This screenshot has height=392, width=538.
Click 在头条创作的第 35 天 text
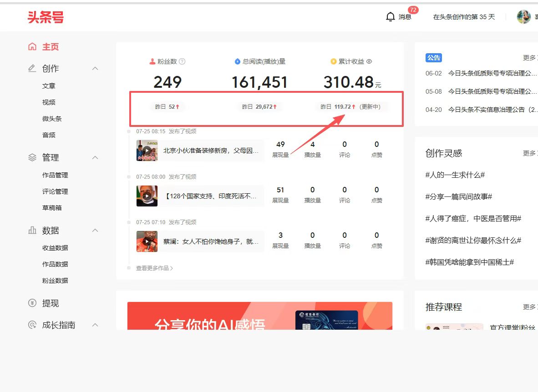464,17
